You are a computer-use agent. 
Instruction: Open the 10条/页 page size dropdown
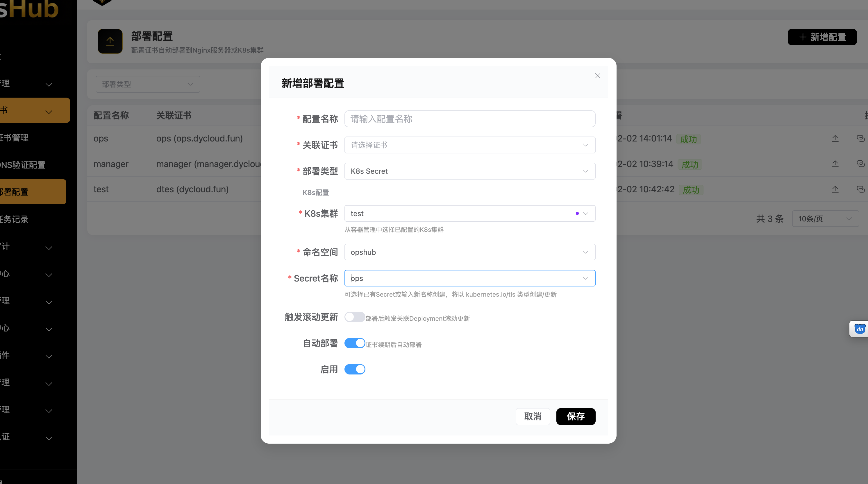(825, 218)
